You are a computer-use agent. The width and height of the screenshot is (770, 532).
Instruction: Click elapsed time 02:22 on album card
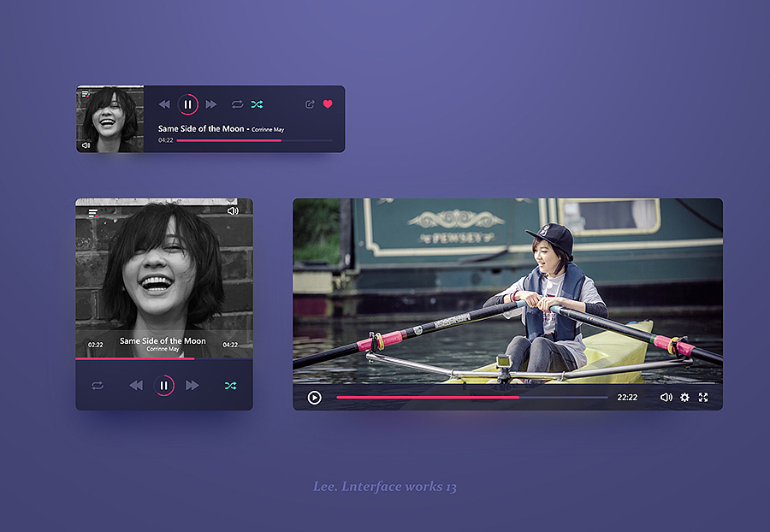[95, 345]
